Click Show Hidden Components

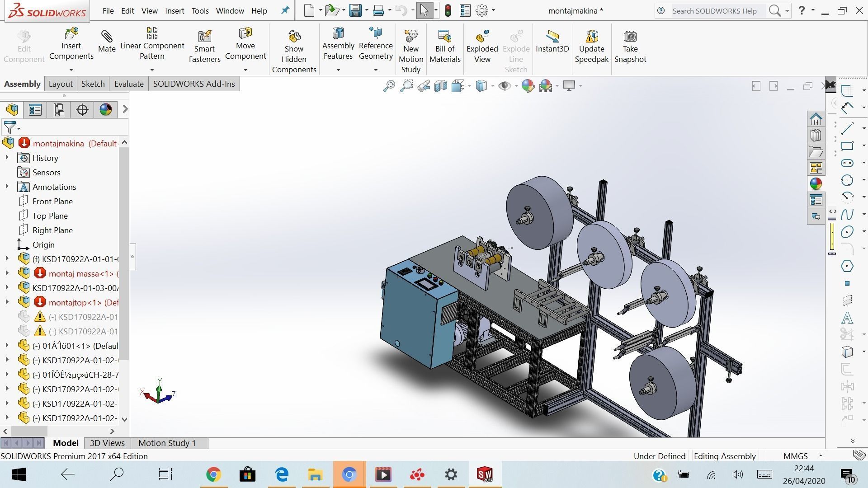click(294, 52)
